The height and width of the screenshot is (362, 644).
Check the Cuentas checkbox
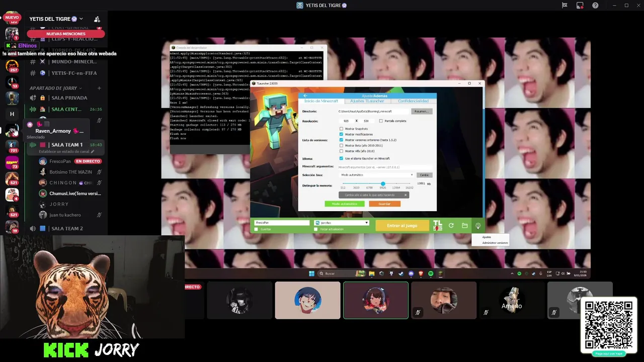pos(256,229)
